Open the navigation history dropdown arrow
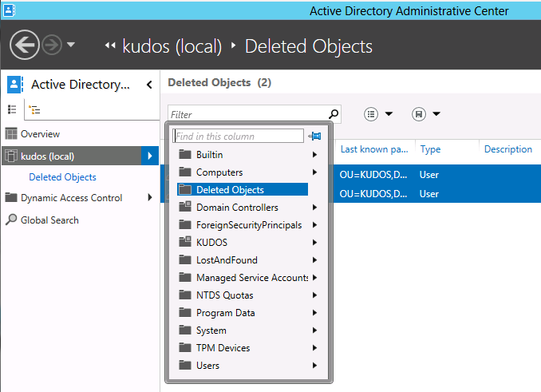 (x=71, y=45)
